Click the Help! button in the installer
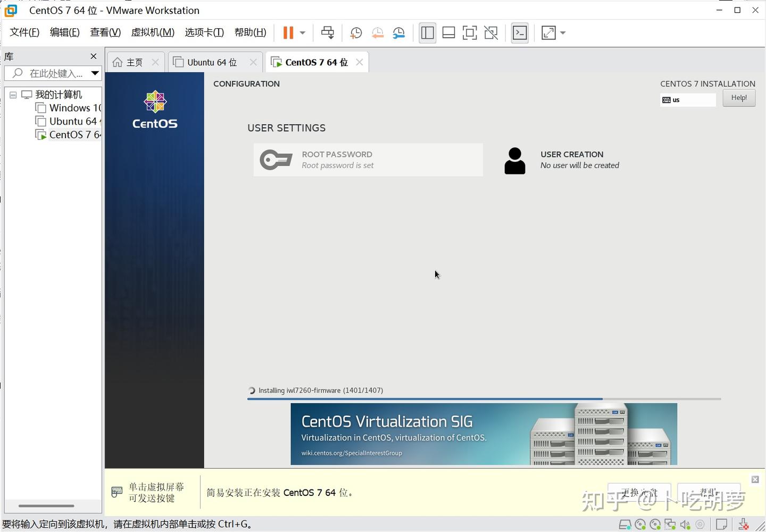This screenshot has height=532, width=766. [x=739, y=97]
